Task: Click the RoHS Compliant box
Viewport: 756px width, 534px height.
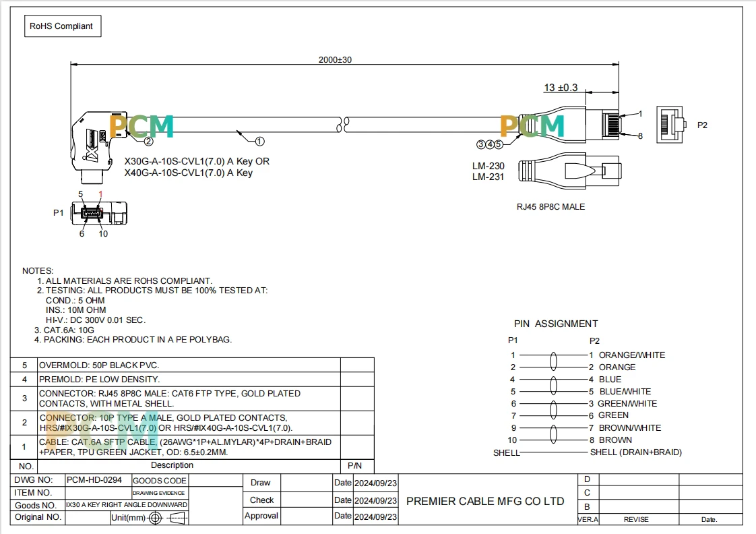Action: pos(63,26)
